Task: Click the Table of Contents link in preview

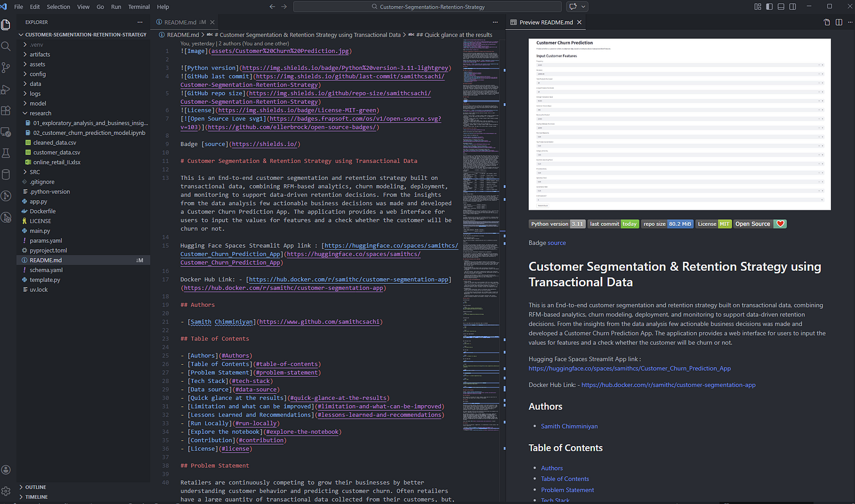Action: [565, 479]
